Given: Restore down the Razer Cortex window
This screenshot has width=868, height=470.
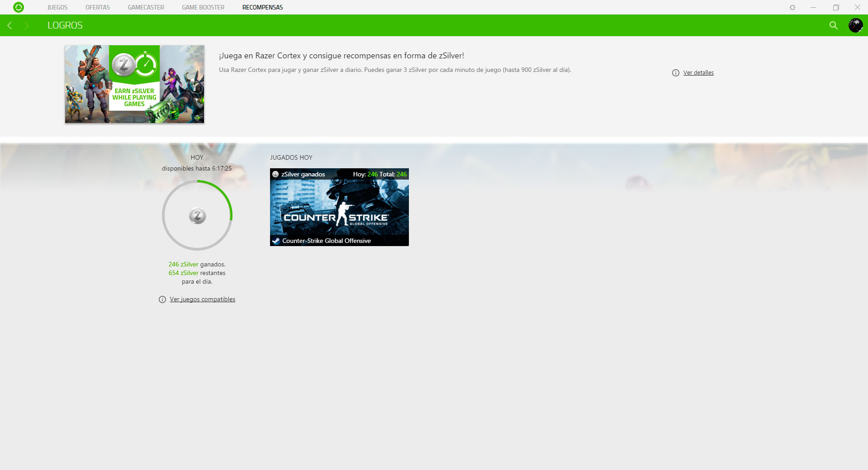Looking at the screenshot, I should (x=836, y=7).
